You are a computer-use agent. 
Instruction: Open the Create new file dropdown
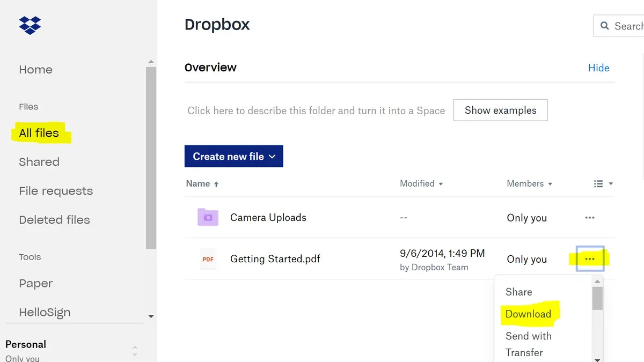tap(234, 156)
